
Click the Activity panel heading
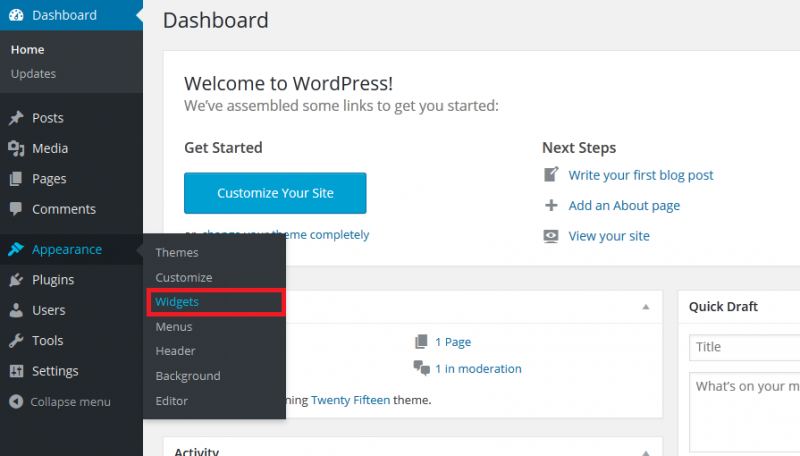[196, 451]
